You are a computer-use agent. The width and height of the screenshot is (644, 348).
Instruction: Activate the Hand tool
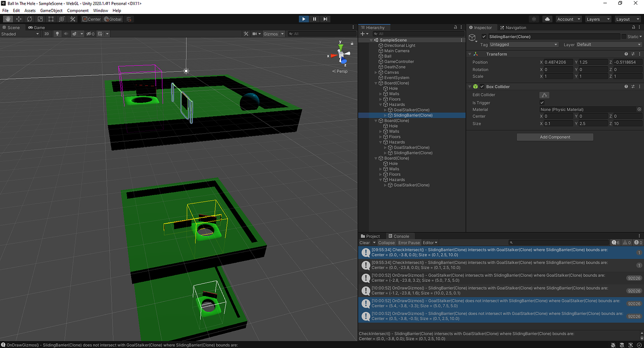[7, 19]
